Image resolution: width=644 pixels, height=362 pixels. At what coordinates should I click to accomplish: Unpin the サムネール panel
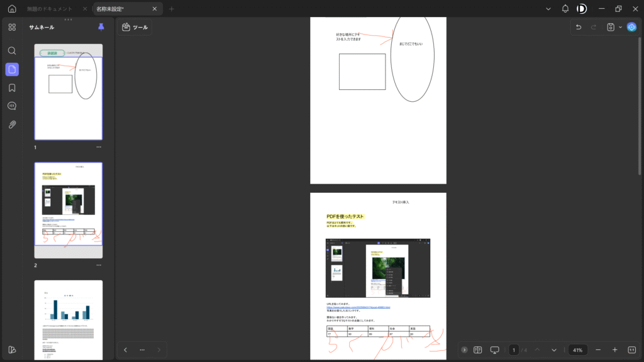click(x=101, y=27)
